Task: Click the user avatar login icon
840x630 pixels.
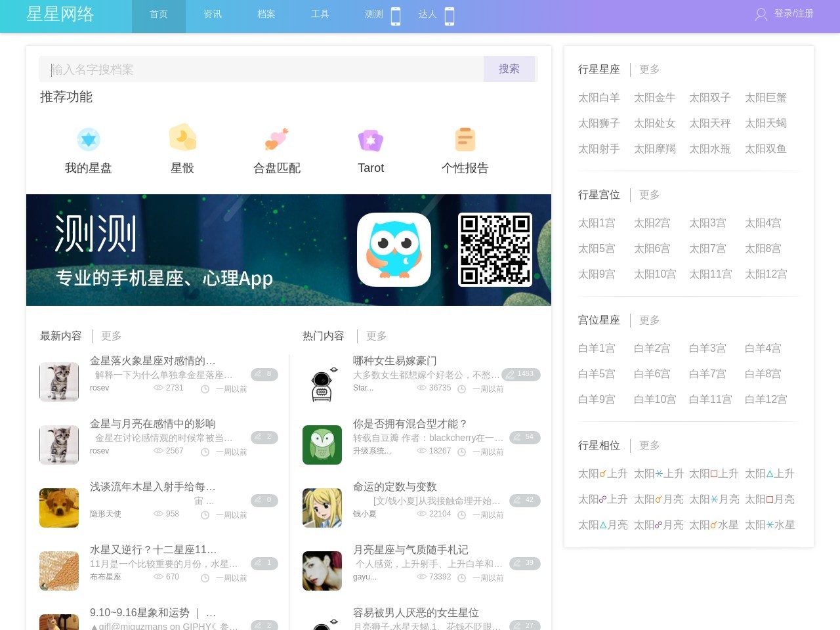Action: 761,14
